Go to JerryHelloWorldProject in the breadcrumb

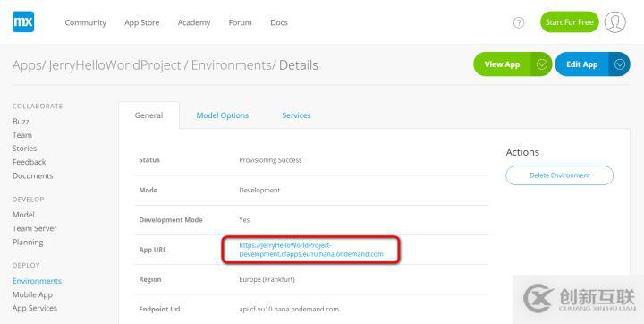tap(114, 65)
